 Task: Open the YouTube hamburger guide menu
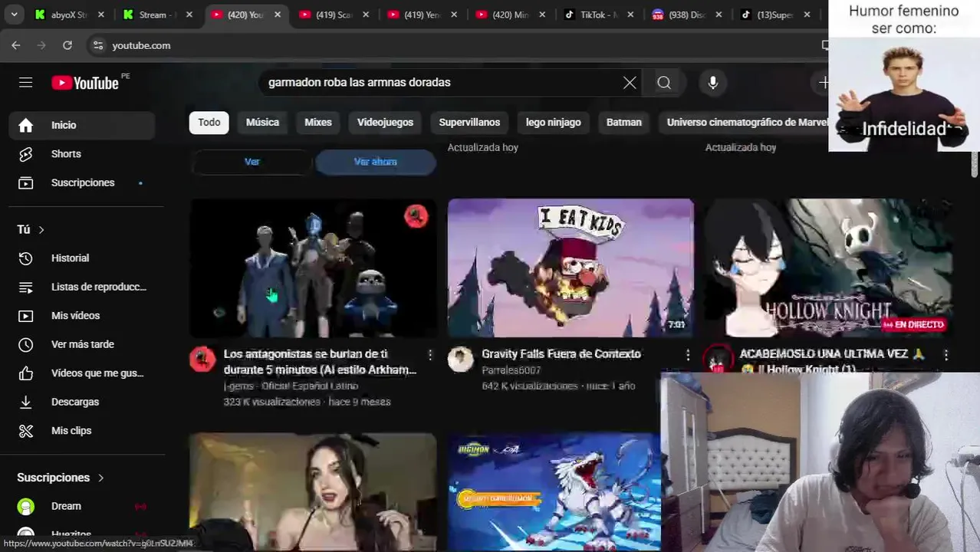tap(26, 83)
